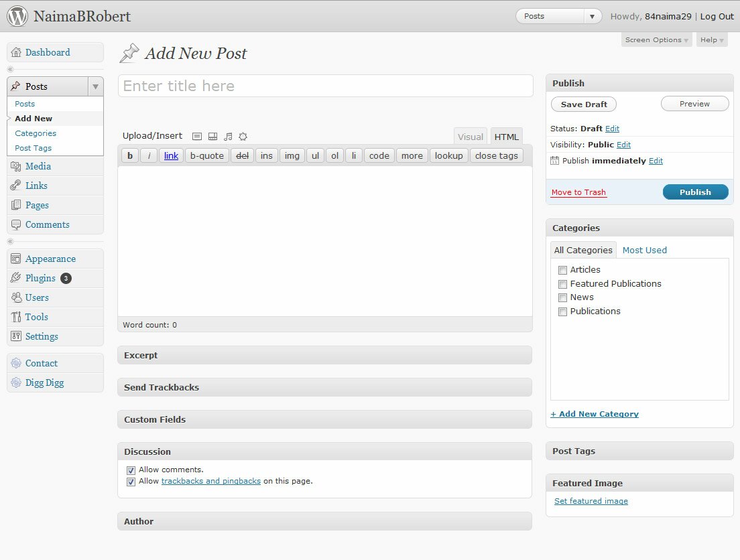The image size is (740, 560).
Task: Click the Add Media star icon
Action: click(x=243, y=137)
